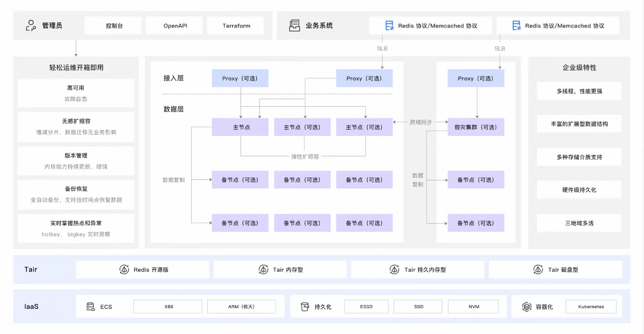The image size is (644, 334).
Task: Open the 高可用 feature card
Action: tap(76, 93)
